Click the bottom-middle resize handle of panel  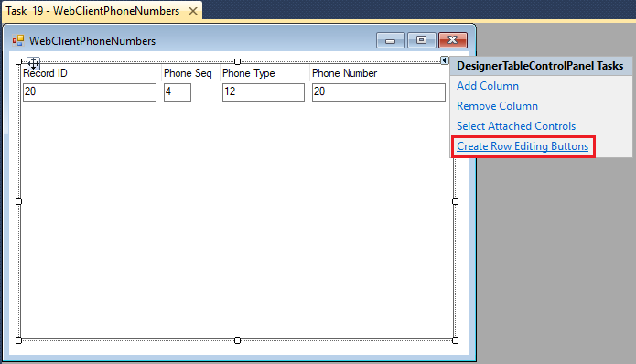pyautogui.click(x=237, y=340)
